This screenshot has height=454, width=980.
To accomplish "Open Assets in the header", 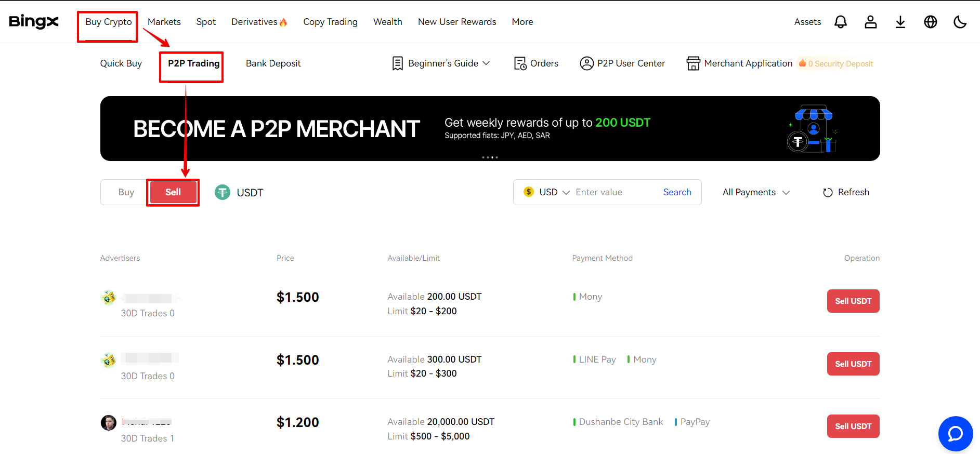I will [807, 22].
